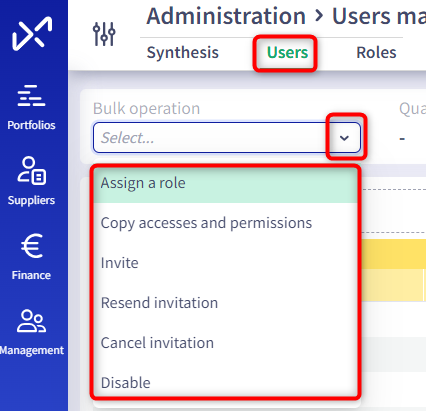Switch to the Synthesis tab
Screen dimensions: 426x411
pyautogui.click(x=183, y=53)
